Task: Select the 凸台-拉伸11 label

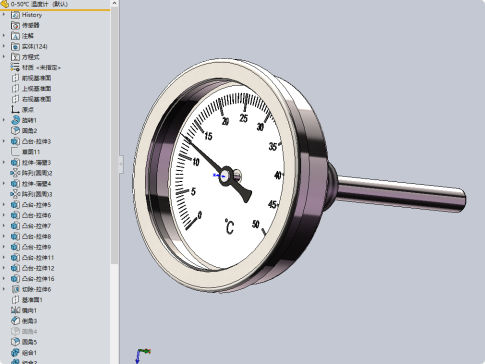Action: point(38,258)
